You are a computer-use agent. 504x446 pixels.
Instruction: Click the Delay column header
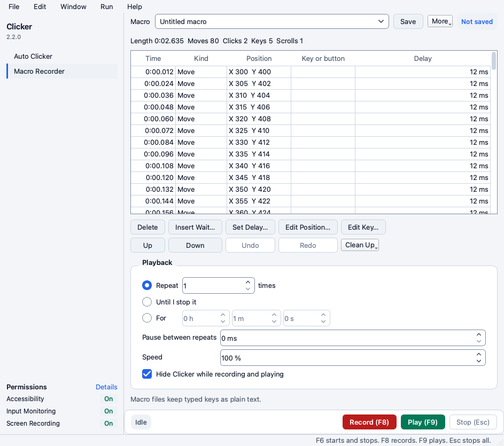pos(423,58)
